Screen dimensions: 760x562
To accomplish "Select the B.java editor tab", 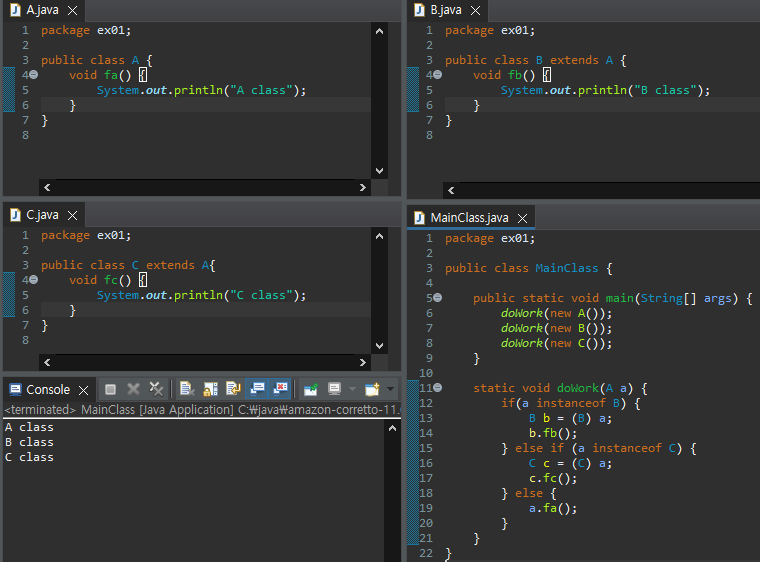I will (x=446, y=10).
